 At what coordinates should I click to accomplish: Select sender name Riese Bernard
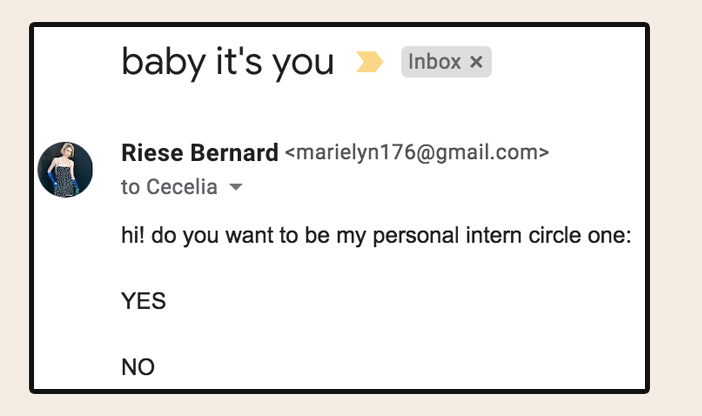[200, 153]
